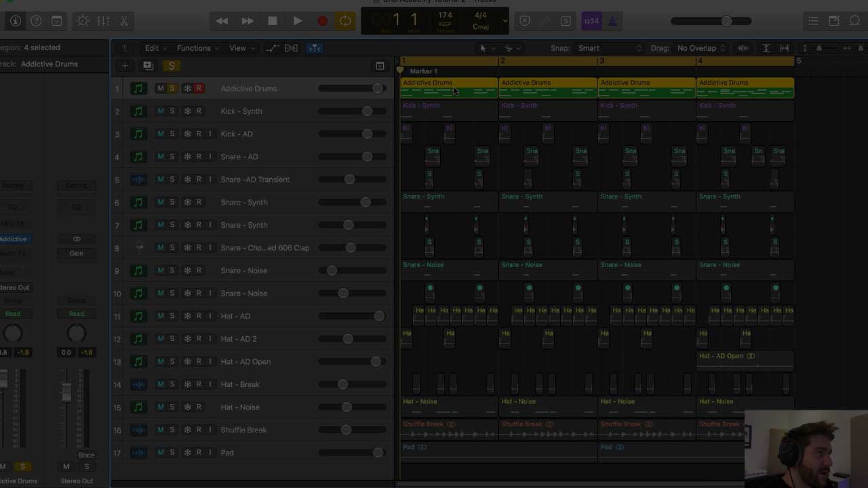
Task: Click the tempo value 174
Action: coord(445,15)
